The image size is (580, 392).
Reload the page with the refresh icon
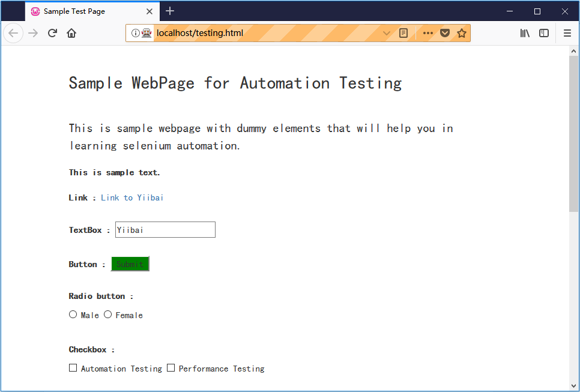(52, 33)
